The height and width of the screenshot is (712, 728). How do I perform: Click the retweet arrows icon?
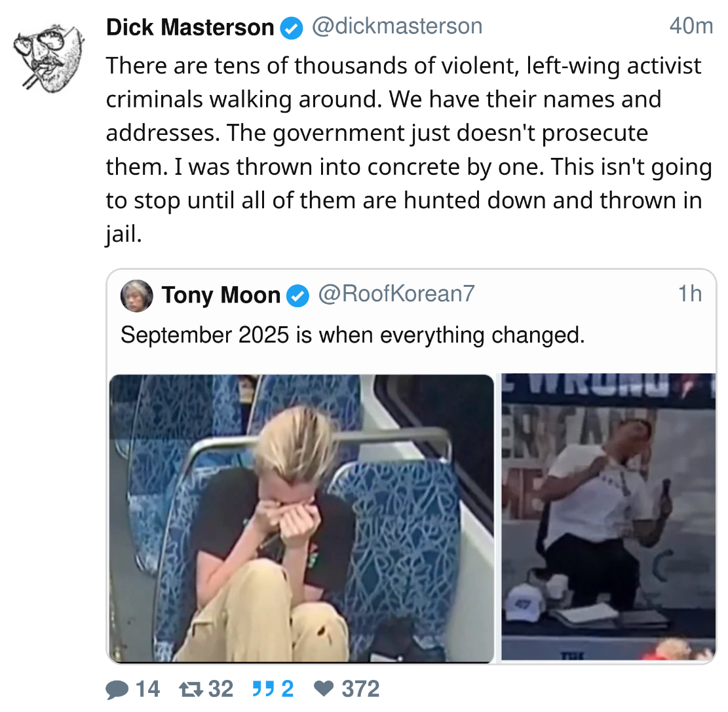click(x=191, y=689)
